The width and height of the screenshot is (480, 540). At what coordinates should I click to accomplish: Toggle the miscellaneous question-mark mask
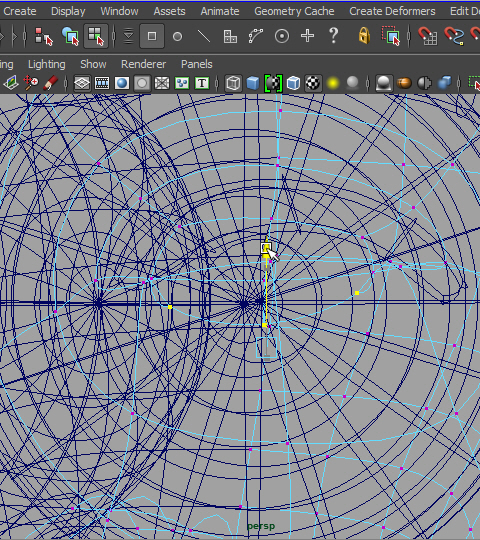click(333, 35)
